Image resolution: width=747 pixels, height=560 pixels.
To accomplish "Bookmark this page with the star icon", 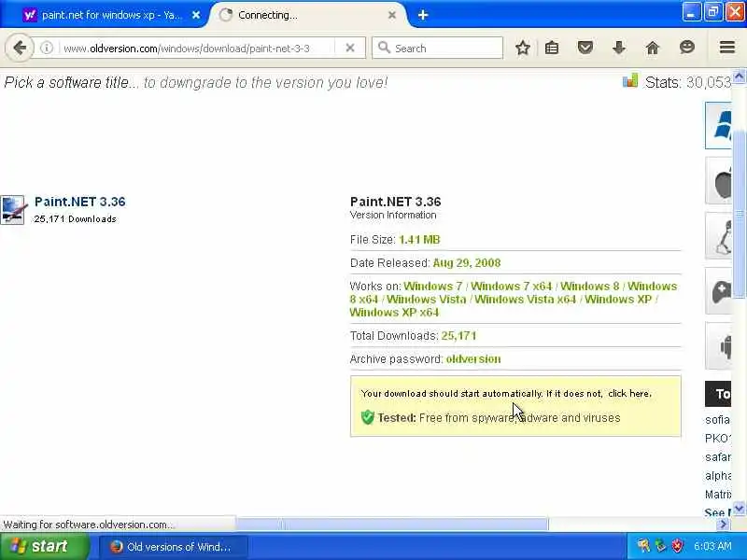I will [x=523, y=48].
